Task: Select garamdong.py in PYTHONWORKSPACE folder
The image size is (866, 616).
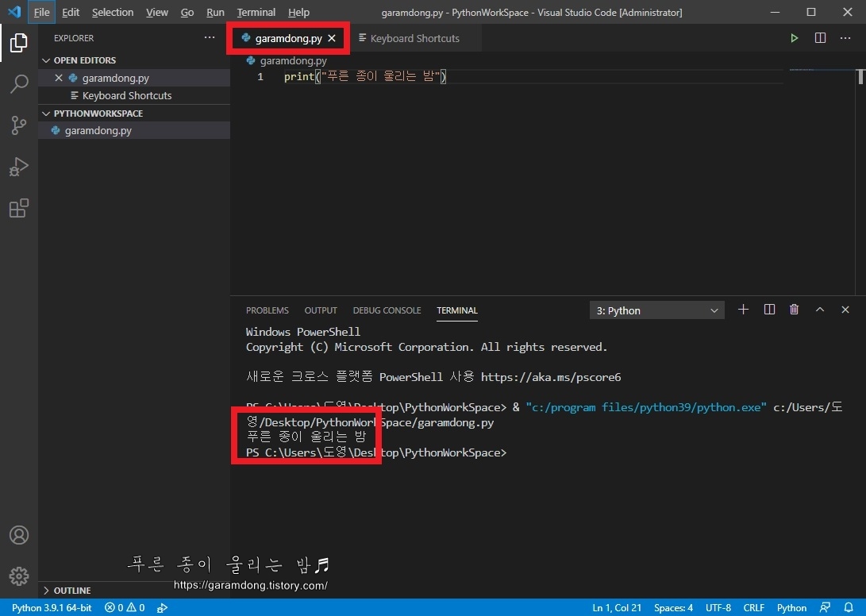Action: click(134, 130)
